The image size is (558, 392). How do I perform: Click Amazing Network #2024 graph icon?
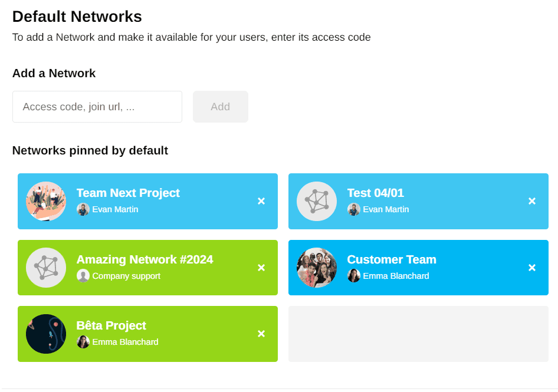point(46,268)
